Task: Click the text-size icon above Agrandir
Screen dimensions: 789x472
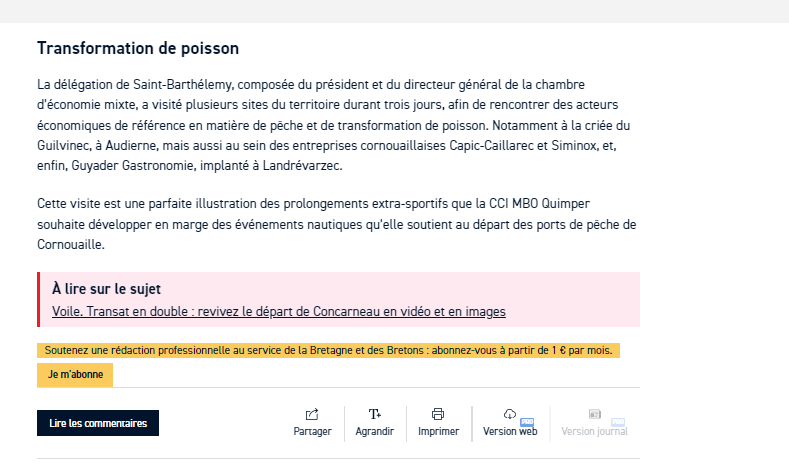Action: coord(374,414)
